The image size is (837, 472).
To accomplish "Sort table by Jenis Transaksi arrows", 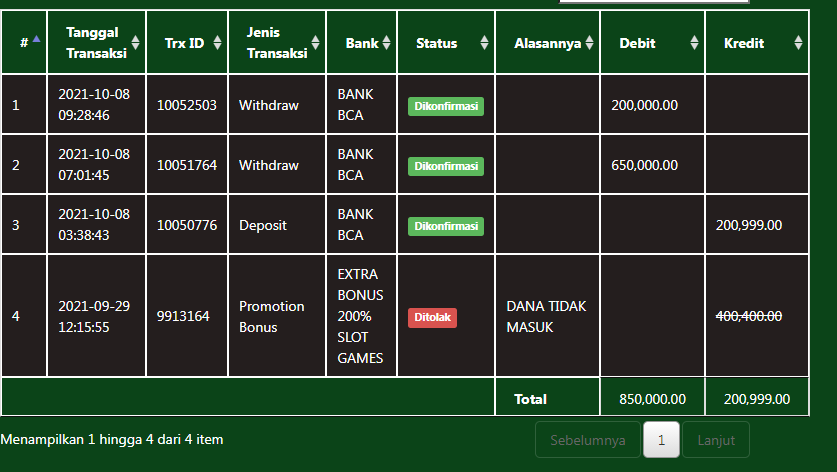I will [x=315, y=43].
